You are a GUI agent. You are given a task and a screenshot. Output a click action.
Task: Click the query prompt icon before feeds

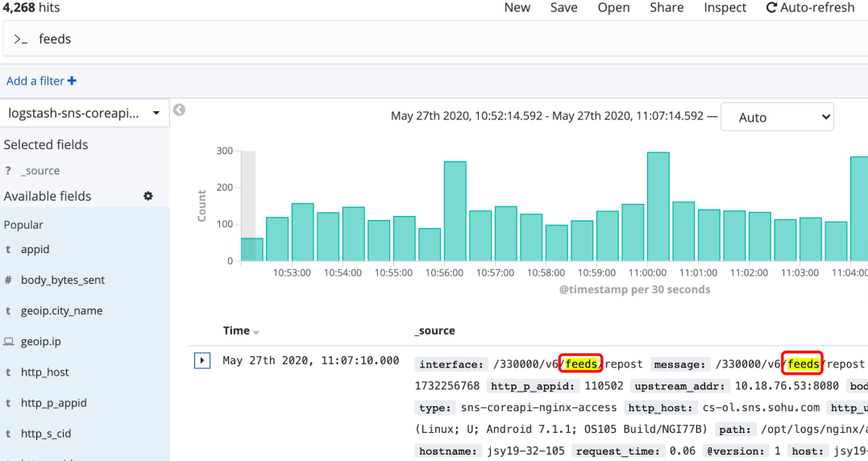coord(20,39)
